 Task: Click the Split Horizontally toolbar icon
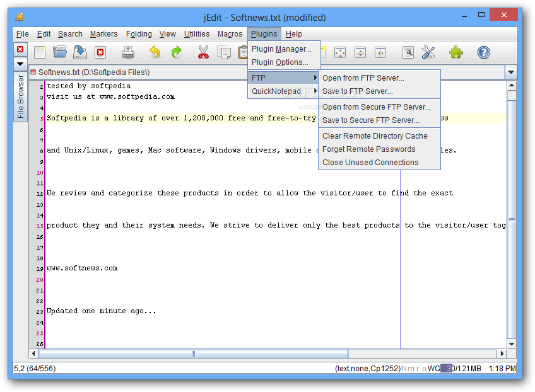[360, 52]
